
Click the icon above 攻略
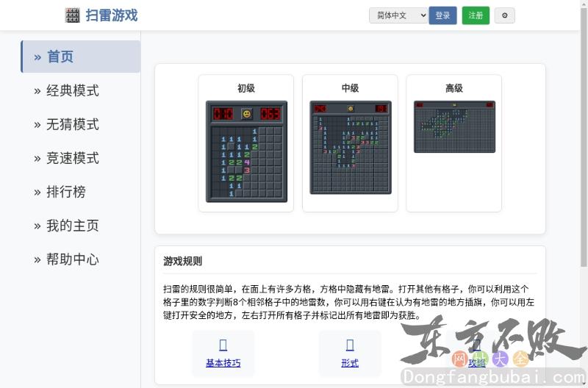(x=476, y=345)
